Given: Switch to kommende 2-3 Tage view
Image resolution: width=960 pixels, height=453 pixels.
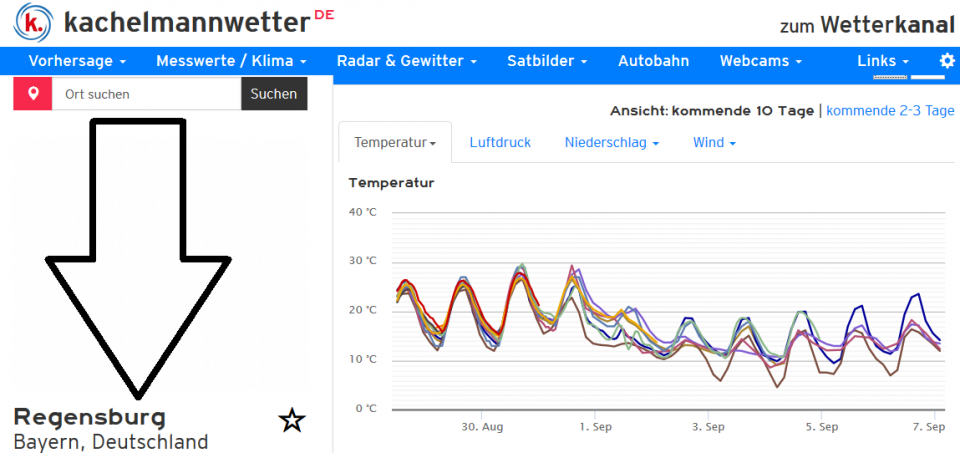Looking at the screenshot, I should [x=890, y=111].
